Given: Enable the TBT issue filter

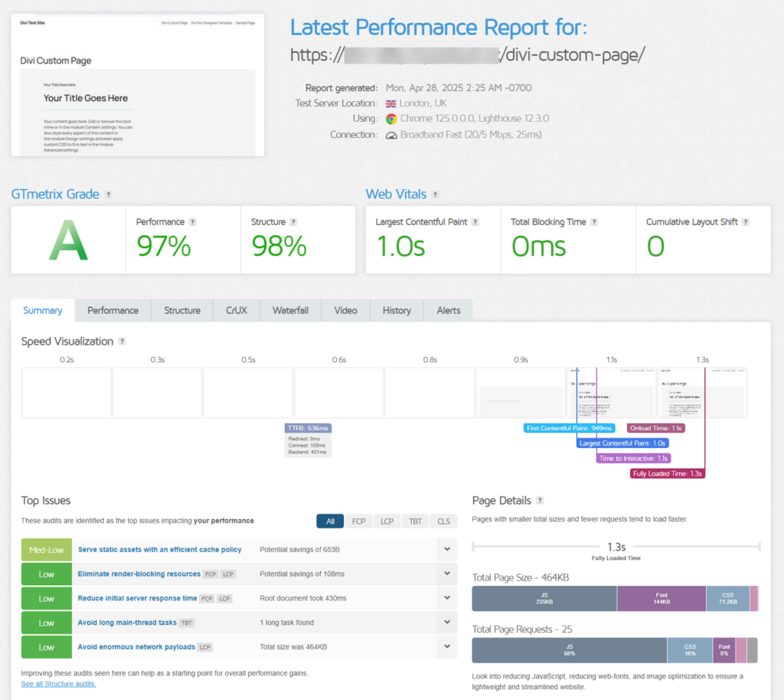Looking at the screenshot, I should point(415,521).
